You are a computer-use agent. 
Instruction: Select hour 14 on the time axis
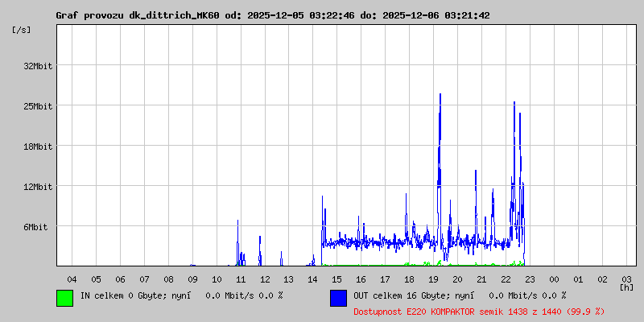click(x=312, y=279)
